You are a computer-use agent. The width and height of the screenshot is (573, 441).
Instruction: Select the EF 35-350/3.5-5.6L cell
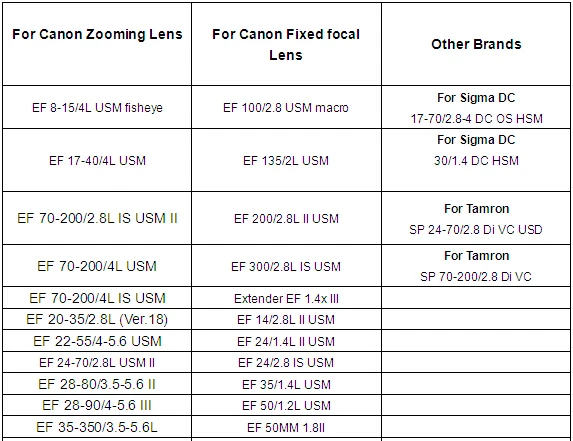97,427
